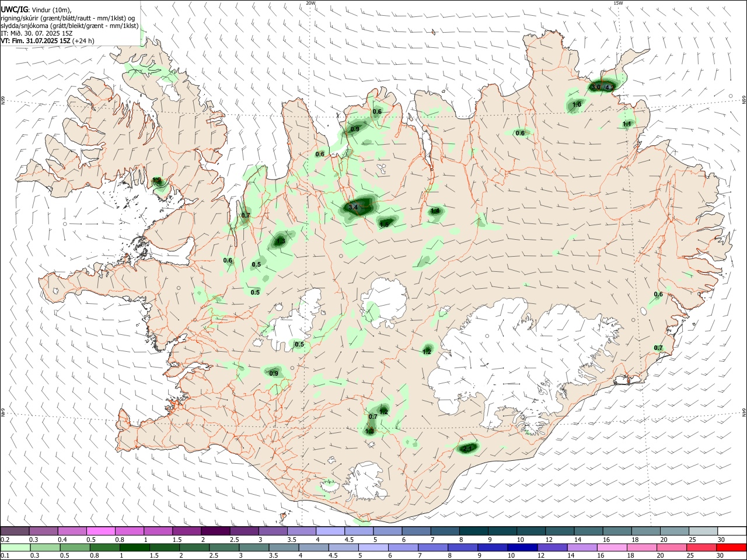Click the UWC/IG title text

tap(13, 10)
